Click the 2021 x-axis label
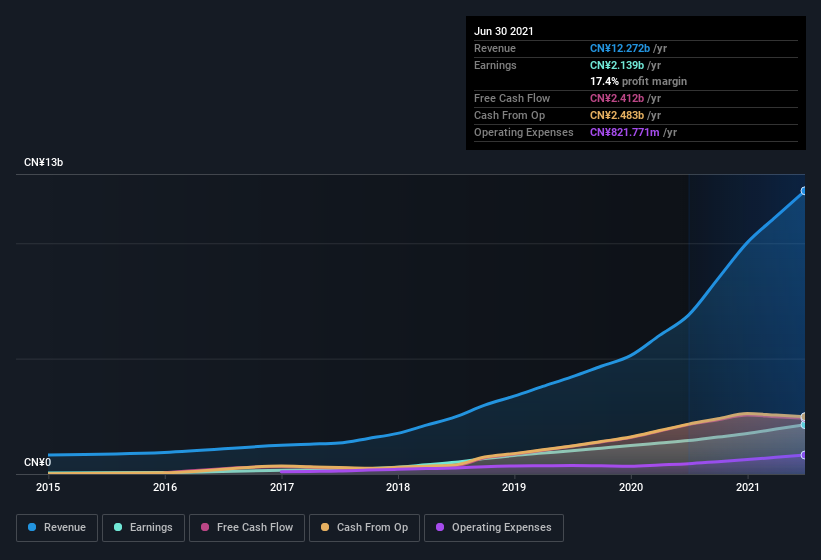Screen dimensions: 821x560 click(748, 487)
